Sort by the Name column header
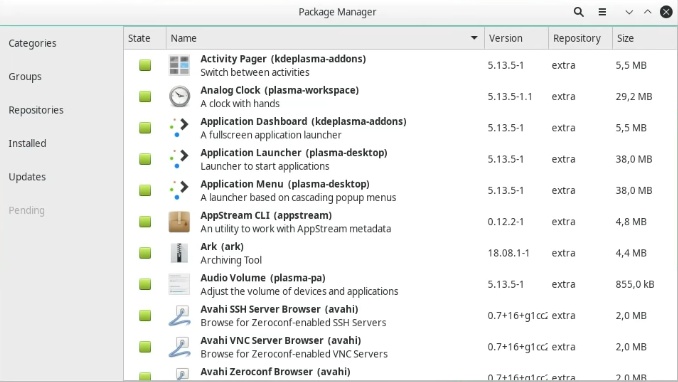This screenshot has height=382, width=678. click(x=325, y=38)
